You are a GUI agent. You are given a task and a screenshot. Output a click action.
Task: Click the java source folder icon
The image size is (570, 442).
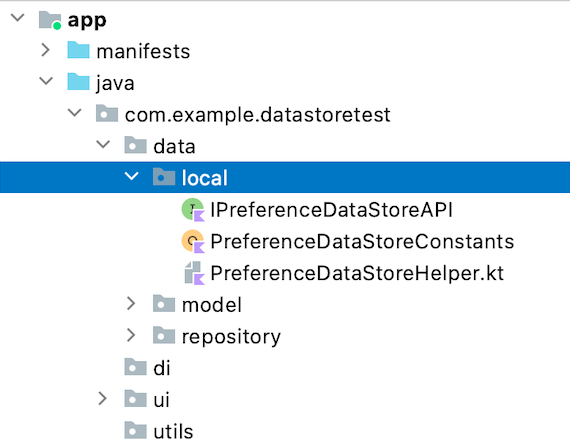[78, 82]
